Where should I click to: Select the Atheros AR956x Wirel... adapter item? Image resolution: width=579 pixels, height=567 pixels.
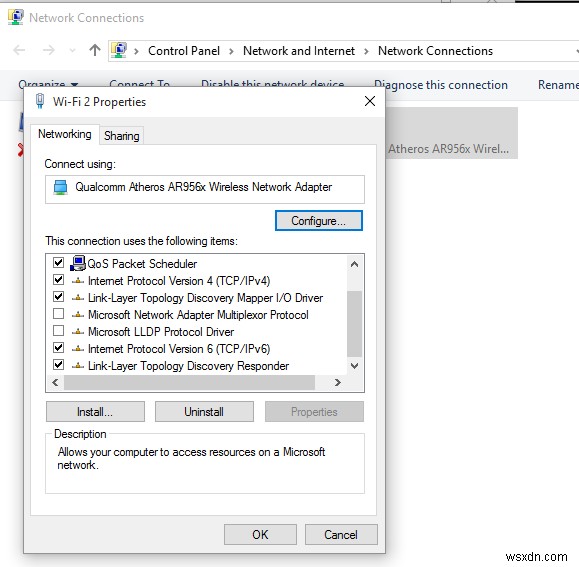[x=451, y=133]
